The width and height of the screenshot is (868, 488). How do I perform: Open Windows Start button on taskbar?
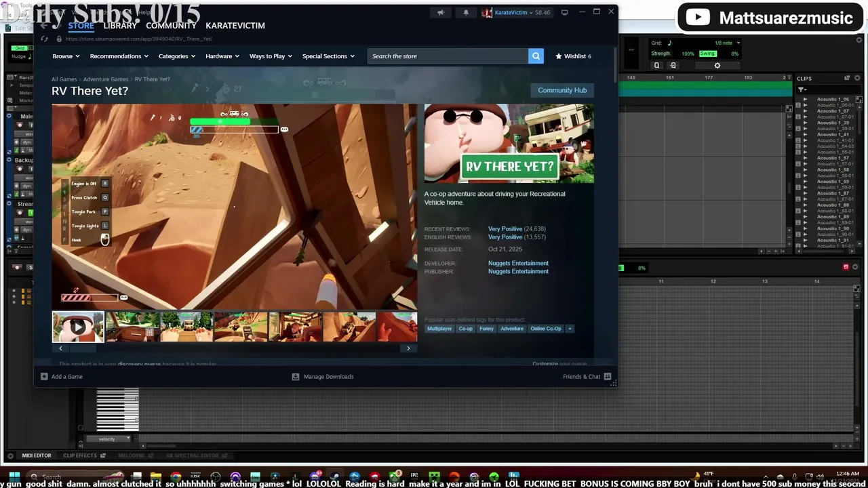[14, 476]
